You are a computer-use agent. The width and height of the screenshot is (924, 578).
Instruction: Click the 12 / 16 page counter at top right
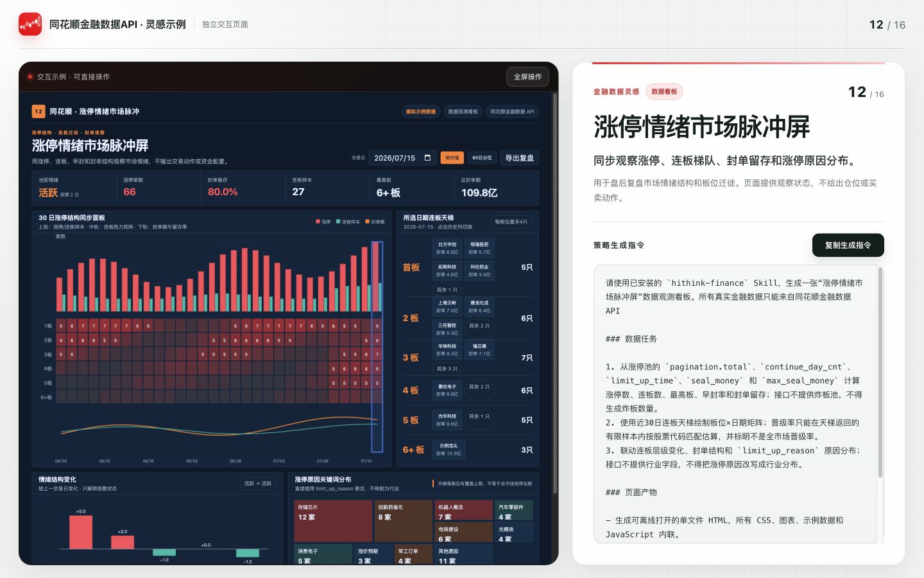[887, 24]
